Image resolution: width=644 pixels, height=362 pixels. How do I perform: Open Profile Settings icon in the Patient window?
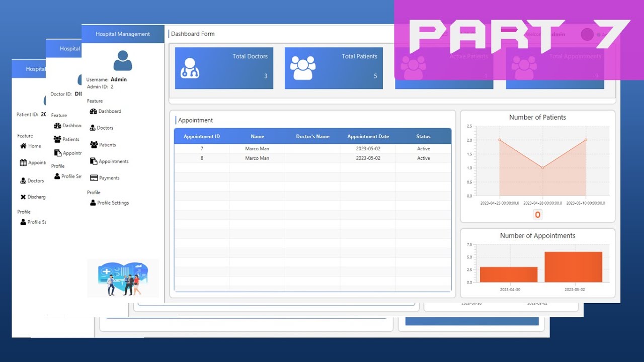point(23,222)
